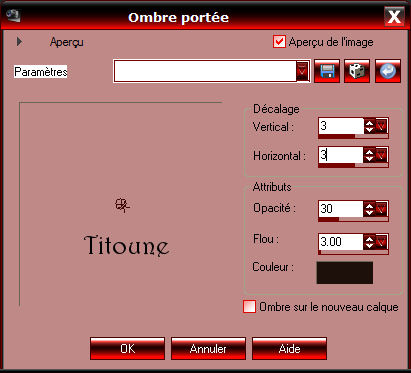Click the randomize parameters dice icon
Image resolution: width=411 pixels, height=373 pixels.
pyautogui.click(x=357, y=71)
